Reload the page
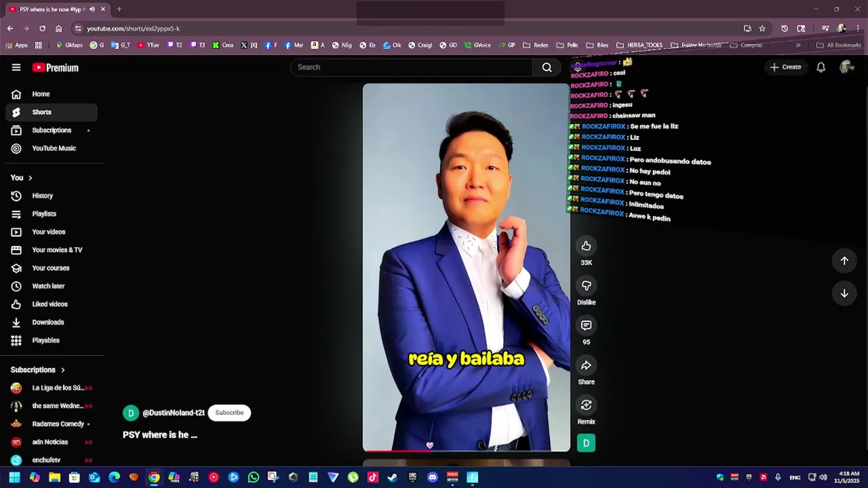The height and width of the screenshot is (488, 868). (x=42, y=28)
